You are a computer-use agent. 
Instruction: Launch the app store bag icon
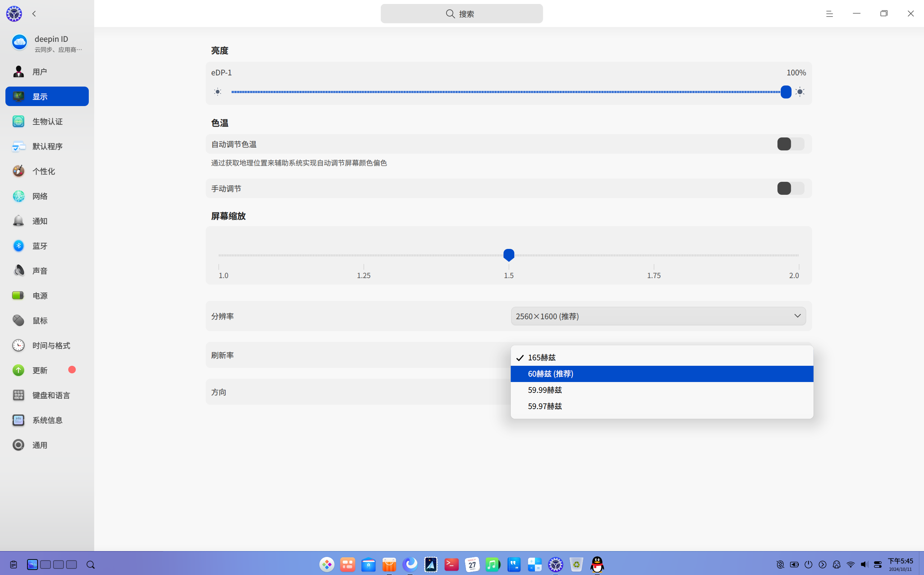389,564
